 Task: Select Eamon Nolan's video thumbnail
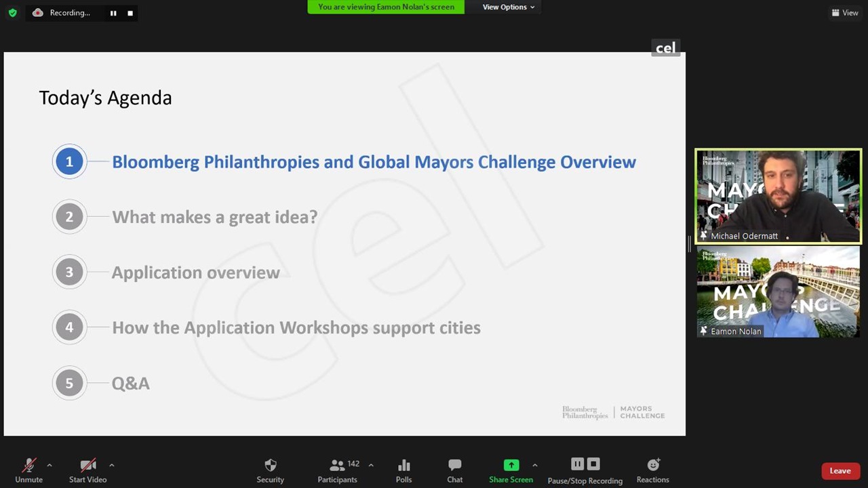[x=778, y=292]
